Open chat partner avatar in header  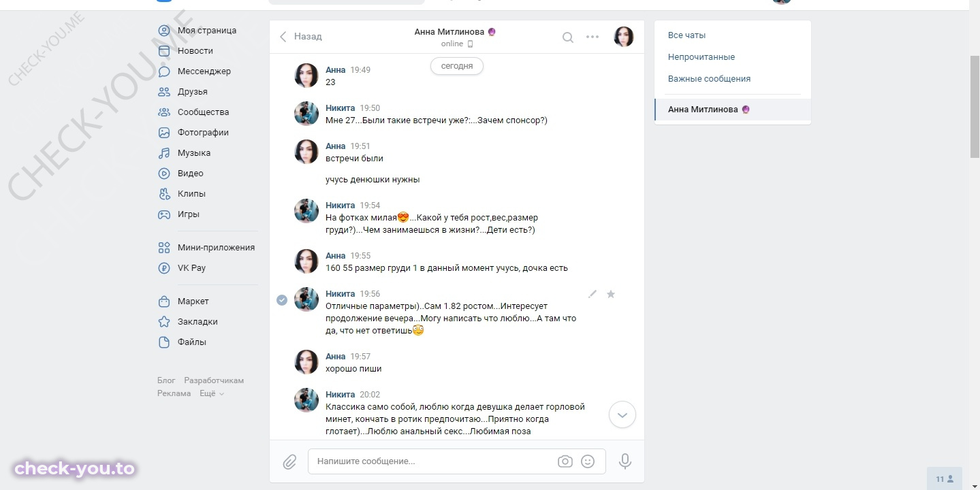click(x=624, y=37)
